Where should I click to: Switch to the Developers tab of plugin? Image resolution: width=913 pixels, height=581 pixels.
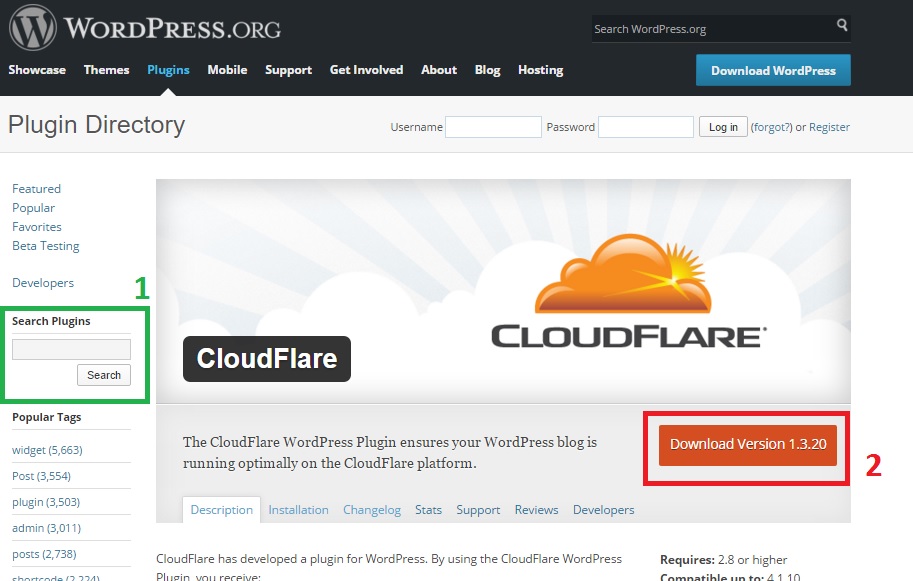tap(603, 510)
